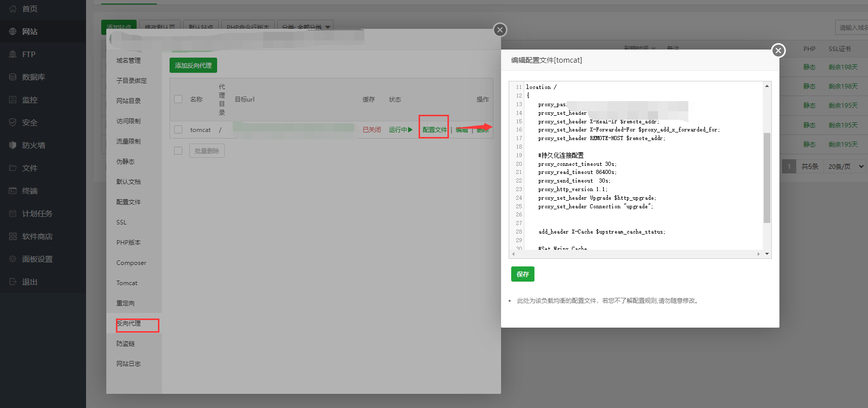Click the 退出 logout icon in sidebar

(x=13, y=282)
